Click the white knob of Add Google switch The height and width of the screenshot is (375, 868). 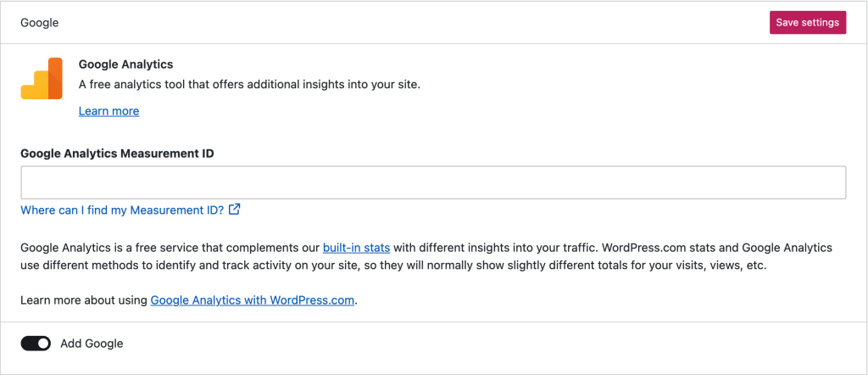tap(43, 344)
